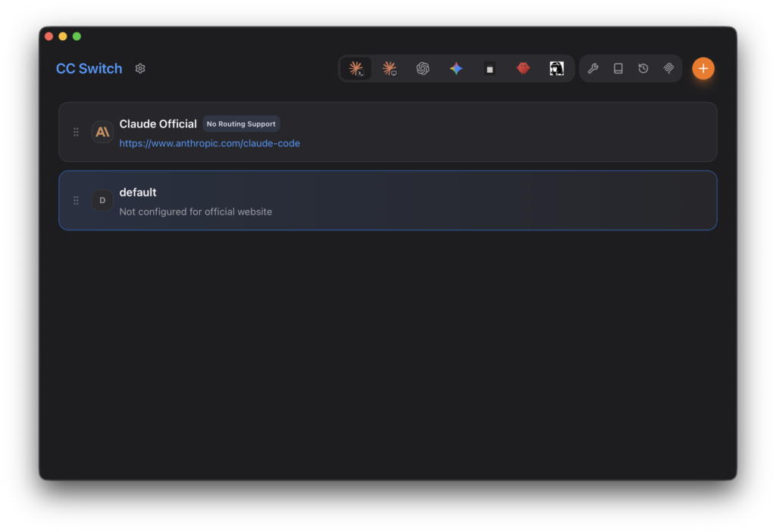Open the paperclip-style MCP icon
Image resolution: width=776 pixels, height=532 pixels.
668,68
